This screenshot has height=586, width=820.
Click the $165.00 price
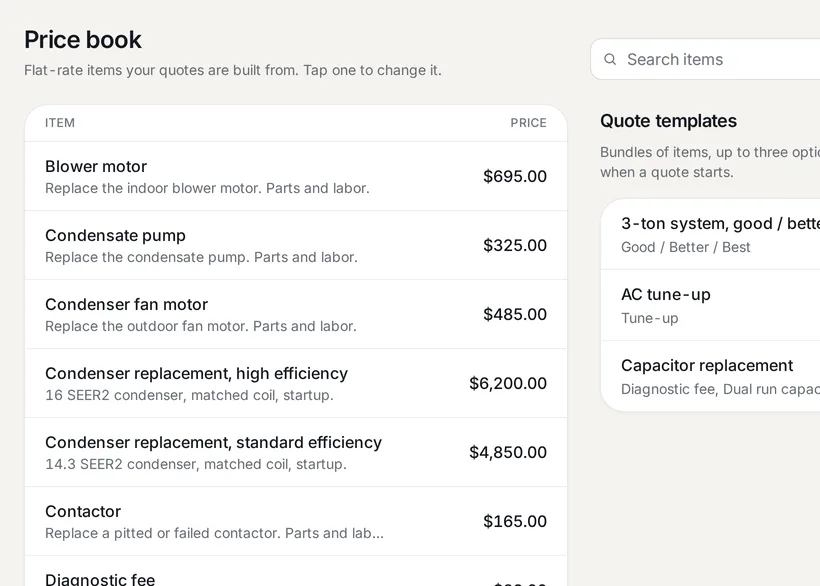click(515, 521)
